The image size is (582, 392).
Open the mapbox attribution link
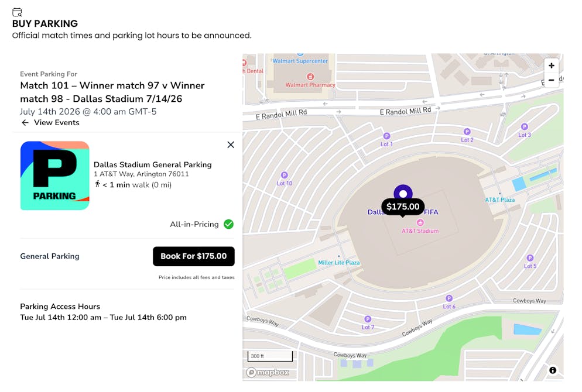click(x=269, y=372)
